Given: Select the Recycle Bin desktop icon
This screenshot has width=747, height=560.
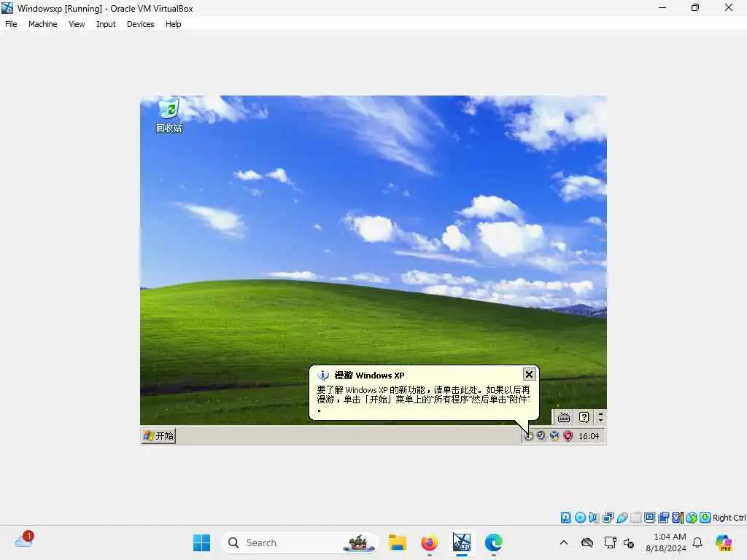Looking at the screenshot, I should [169, 116].
